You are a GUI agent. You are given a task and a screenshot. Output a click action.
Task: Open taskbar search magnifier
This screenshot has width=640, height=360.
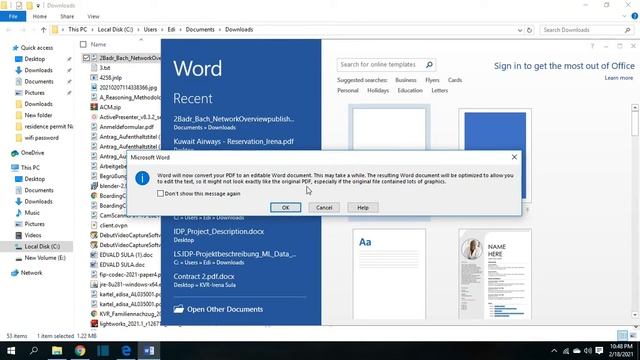point(34,351)
